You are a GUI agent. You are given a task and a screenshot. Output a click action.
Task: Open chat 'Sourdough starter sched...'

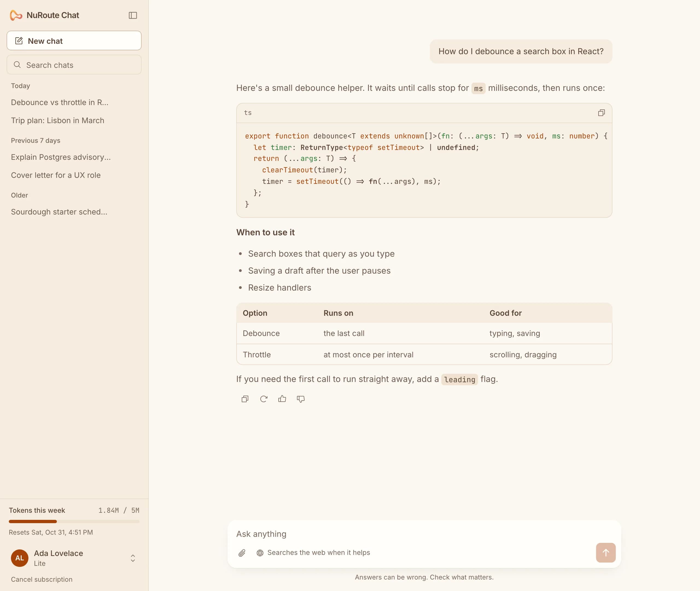pos(74,212)
